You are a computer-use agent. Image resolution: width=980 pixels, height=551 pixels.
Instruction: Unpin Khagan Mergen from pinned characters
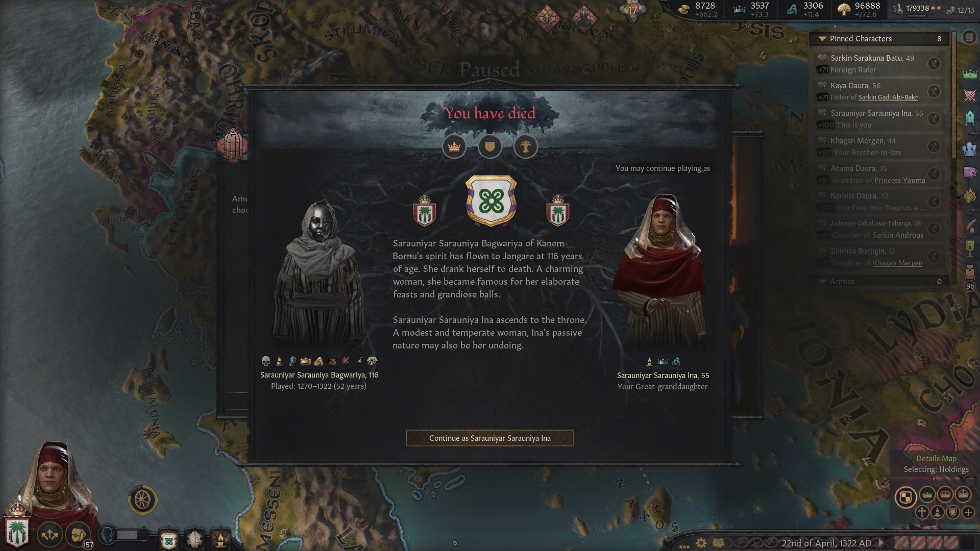click(x=934, y=146)
